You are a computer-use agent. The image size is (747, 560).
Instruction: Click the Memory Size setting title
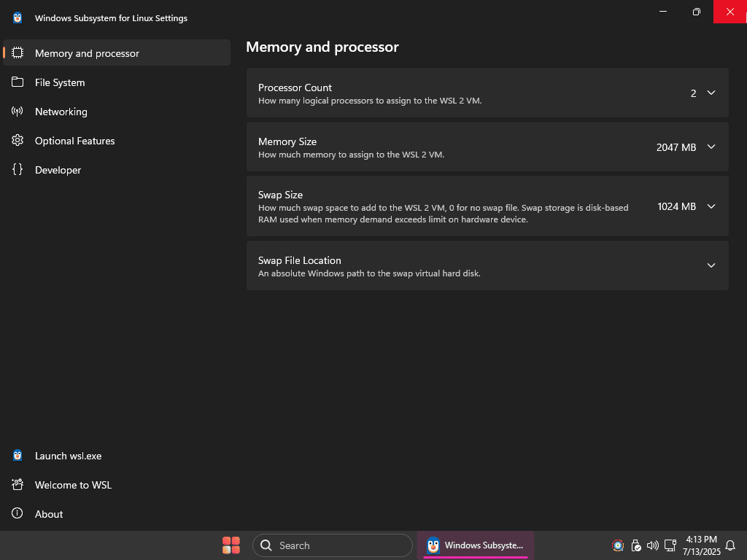pyautogui.click(x=287, y=141)
